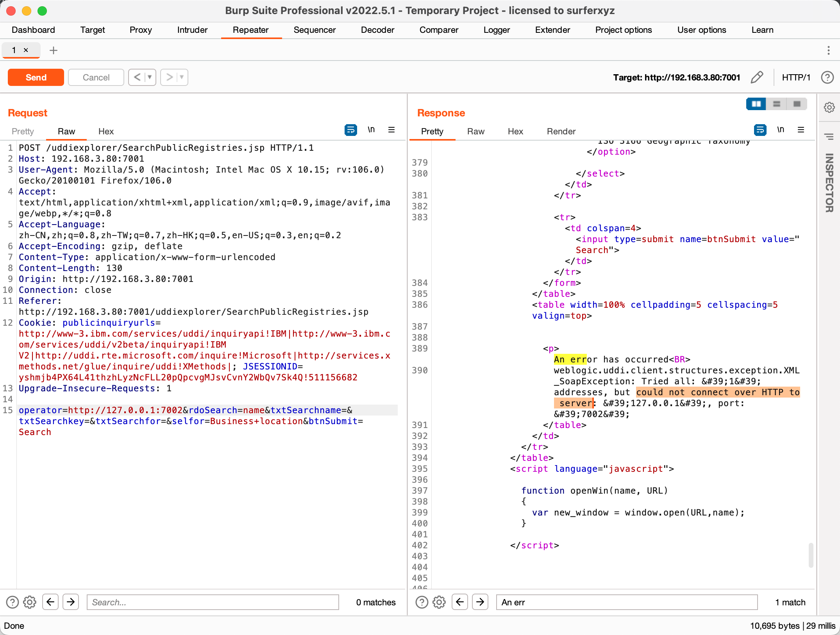The height and width of the screenshot is (635, 840).
Task: Add a new Repeater tab
Action: (54, 50)
